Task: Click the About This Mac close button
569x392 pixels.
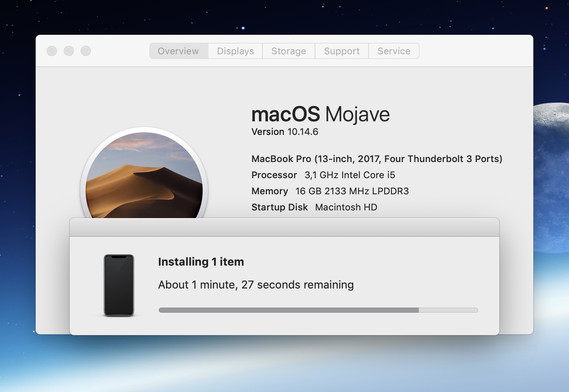Action: tap(52, 51)
